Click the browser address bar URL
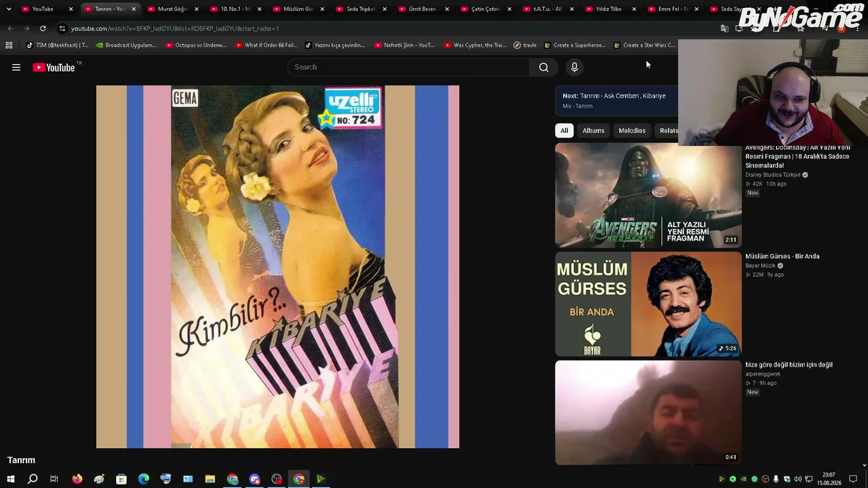The image size is (868, 488). click(175, 28)
